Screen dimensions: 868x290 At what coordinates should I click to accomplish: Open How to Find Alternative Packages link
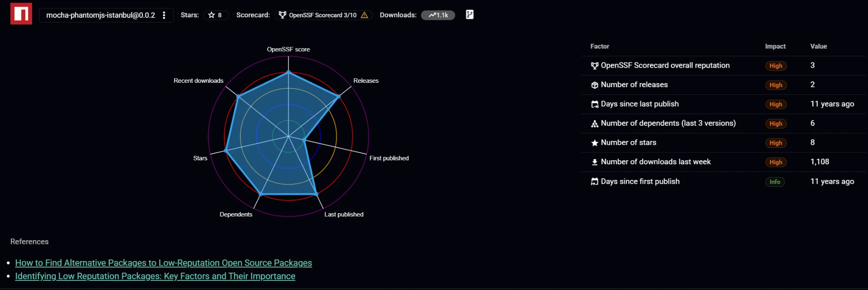[x=164, y=263]
